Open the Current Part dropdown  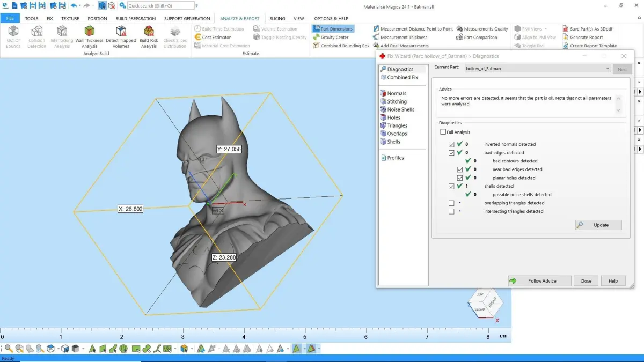(x=537, y=69)
